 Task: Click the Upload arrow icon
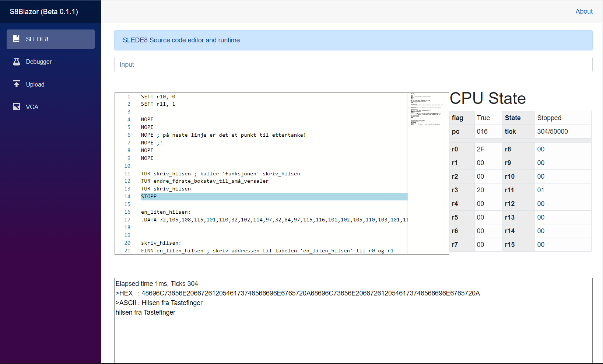point(17,84)
